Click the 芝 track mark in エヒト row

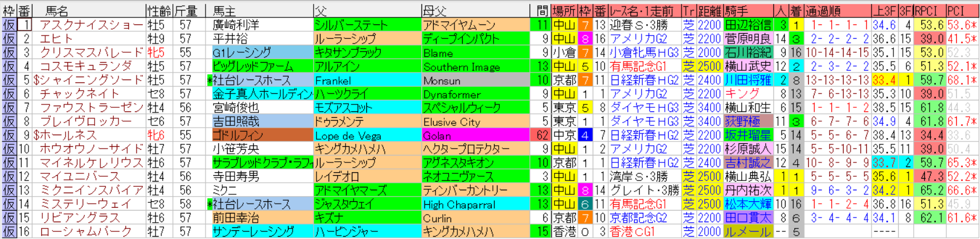(x=688, y=39)
